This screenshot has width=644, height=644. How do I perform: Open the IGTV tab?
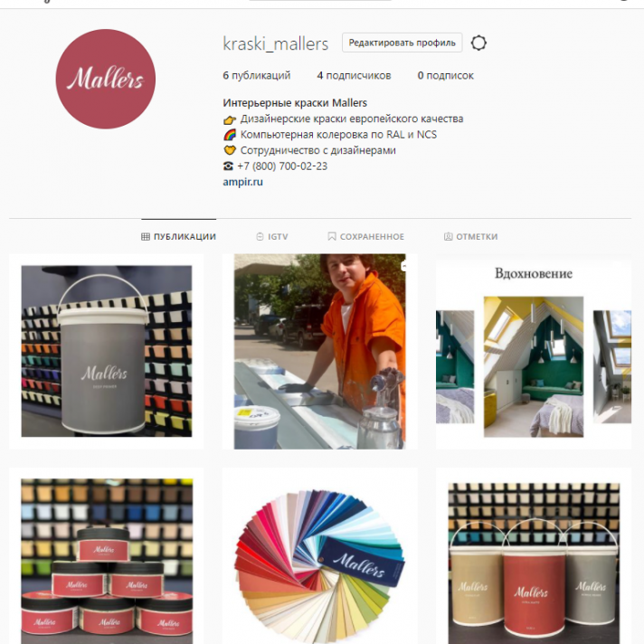[272, 237]
